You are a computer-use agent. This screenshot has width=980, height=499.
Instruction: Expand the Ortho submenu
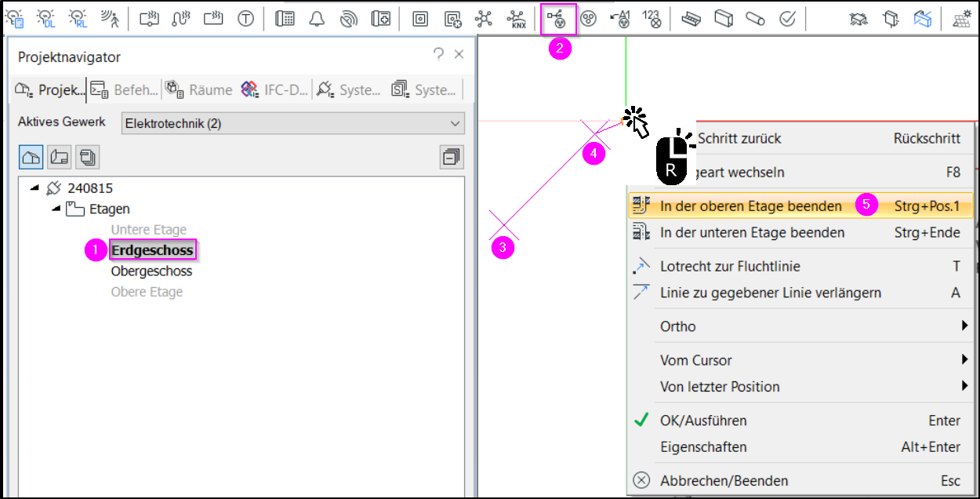[x=800, y=326]
